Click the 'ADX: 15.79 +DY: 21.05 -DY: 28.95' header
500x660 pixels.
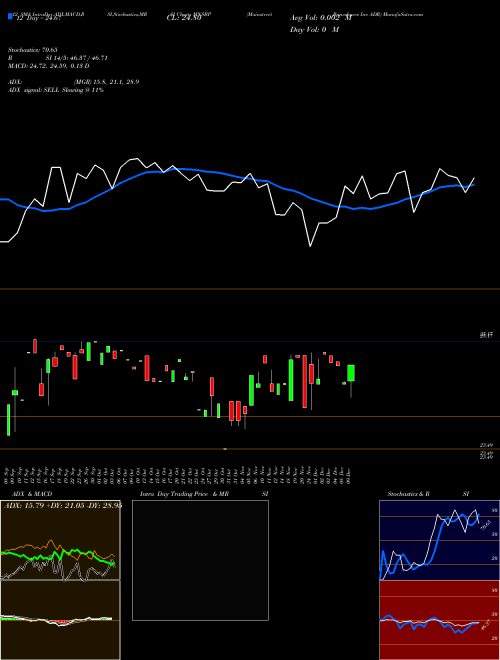tap(63, 505)
